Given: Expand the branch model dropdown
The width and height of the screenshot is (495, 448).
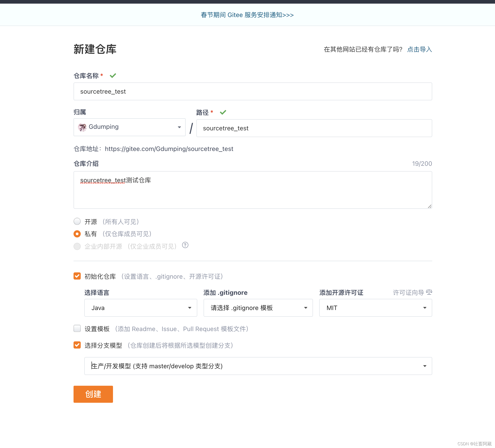Looking at the screenshot, I should (x=258, y=366).
